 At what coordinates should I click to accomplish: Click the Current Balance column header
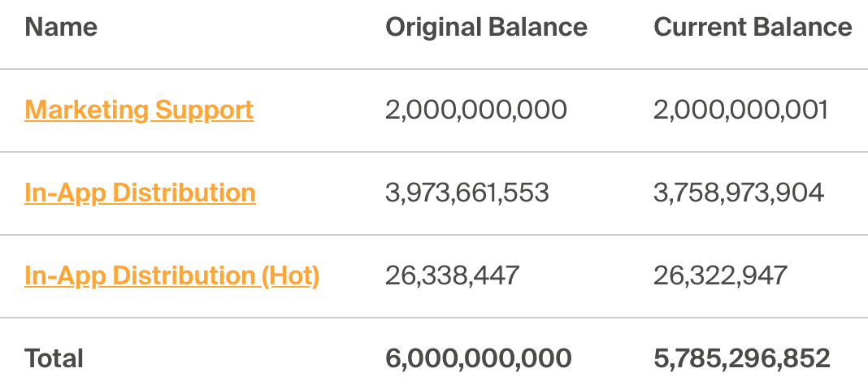753,27
